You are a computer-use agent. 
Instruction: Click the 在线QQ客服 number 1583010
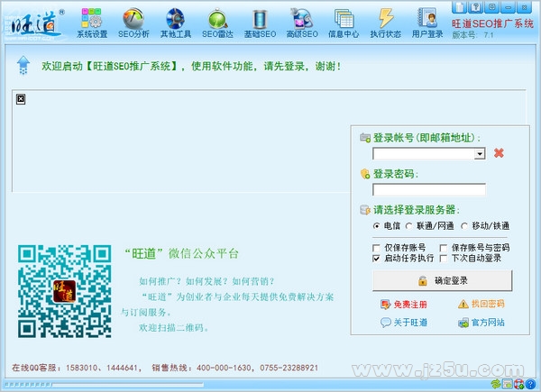coord(82,368)
